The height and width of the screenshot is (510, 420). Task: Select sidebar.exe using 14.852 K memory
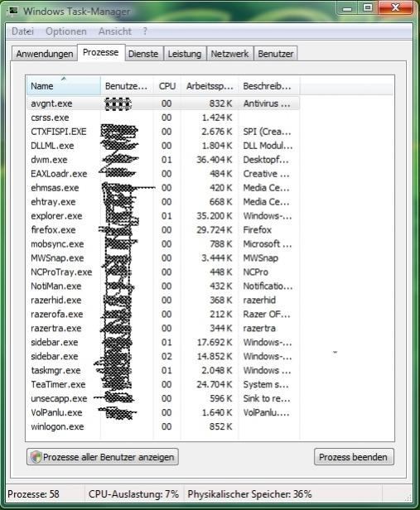(x=163, y=356)
